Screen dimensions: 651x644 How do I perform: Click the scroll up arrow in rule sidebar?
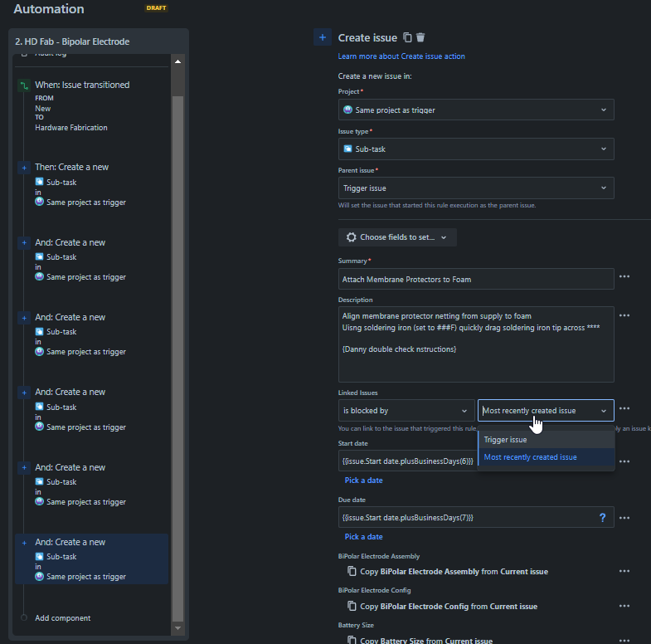coord(177,61)
